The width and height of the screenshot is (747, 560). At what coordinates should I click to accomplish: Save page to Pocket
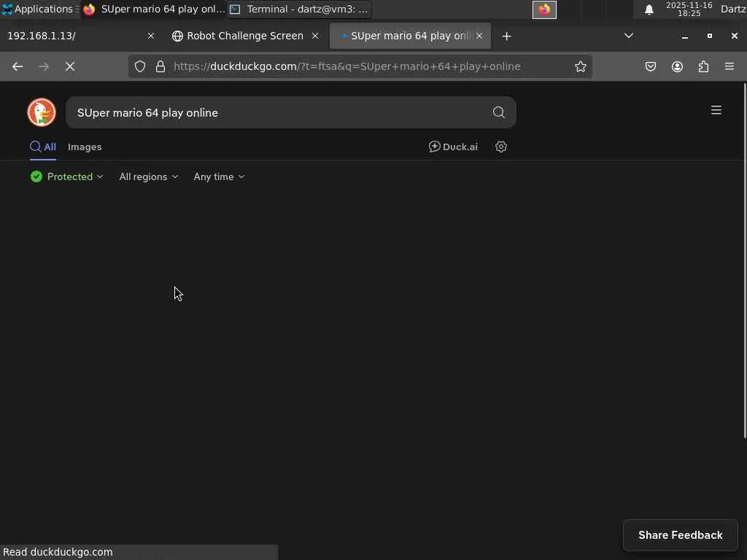[650, 66]
